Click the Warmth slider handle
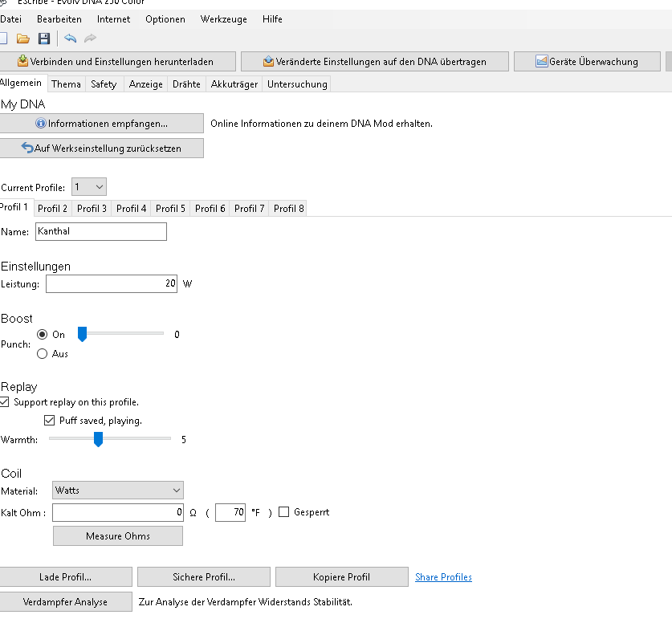 (98, 439)
